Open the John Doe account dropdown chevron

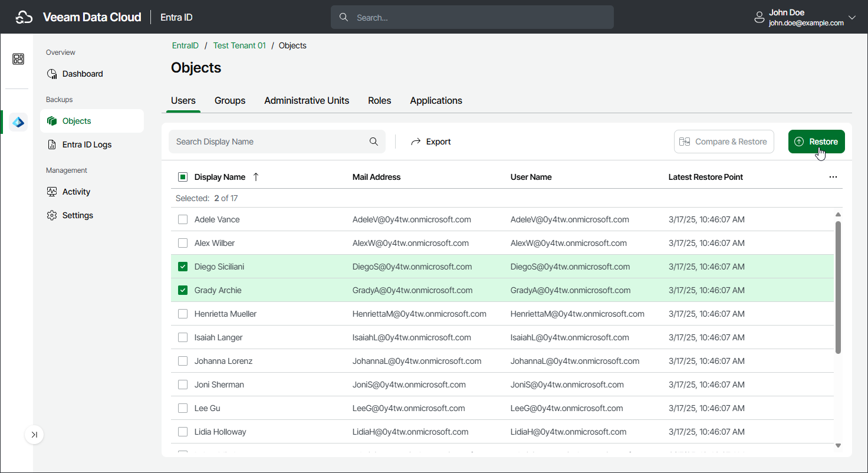(x=851, y=18)
